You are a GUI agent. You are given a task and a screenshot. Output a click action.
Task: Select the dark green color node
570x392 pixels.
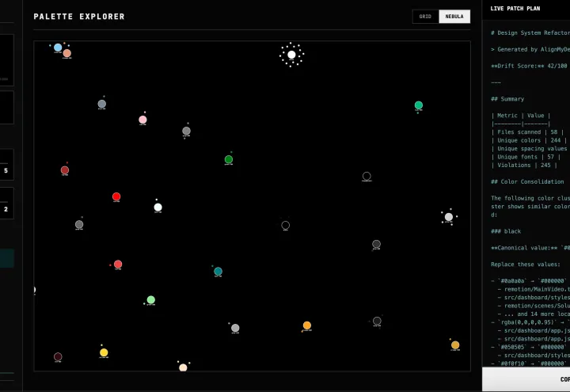click(x=229, y=159)
